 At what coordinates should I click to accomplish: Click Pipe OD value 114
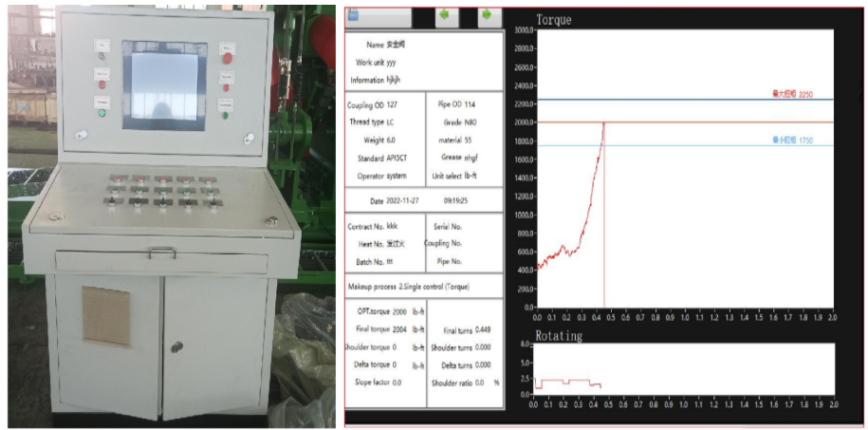[x=470, y=104]
